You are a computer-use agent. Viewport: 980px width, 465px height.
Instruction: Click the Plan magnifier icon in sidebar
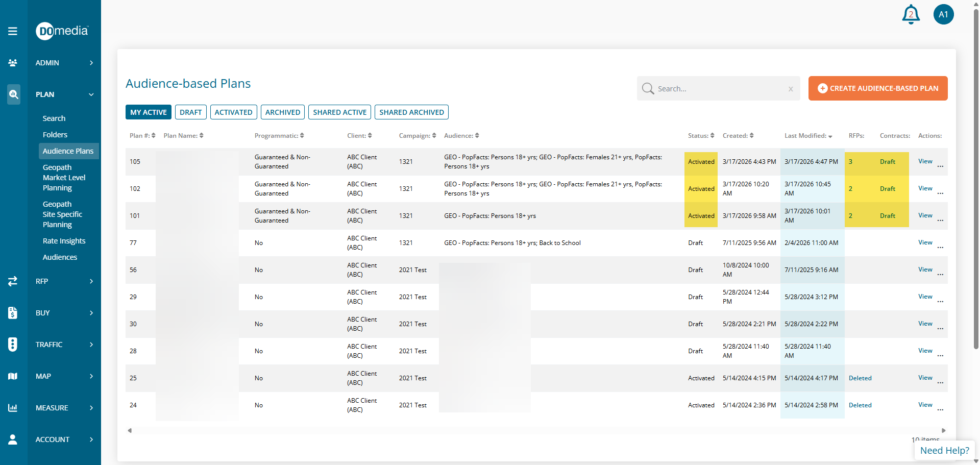click(13, 94)
